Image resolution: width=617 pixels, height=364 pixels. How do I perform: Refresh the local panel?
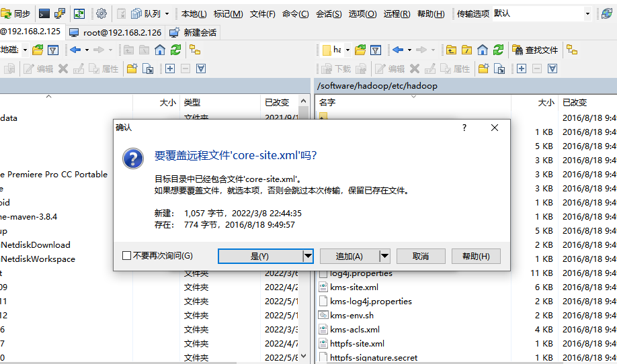pyautogui.click(x=175, y=50)
